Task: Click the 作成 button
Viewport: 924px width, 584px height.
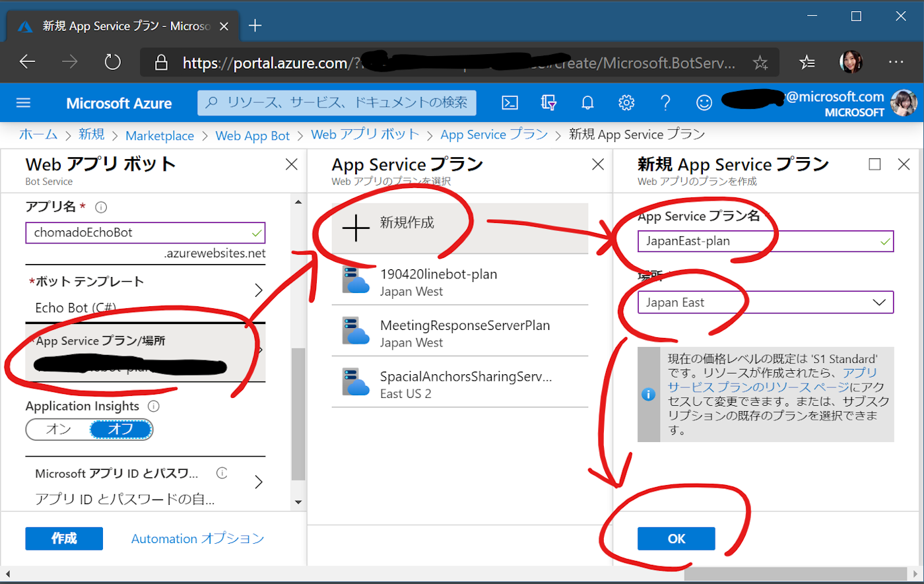Action: (64, 538)
